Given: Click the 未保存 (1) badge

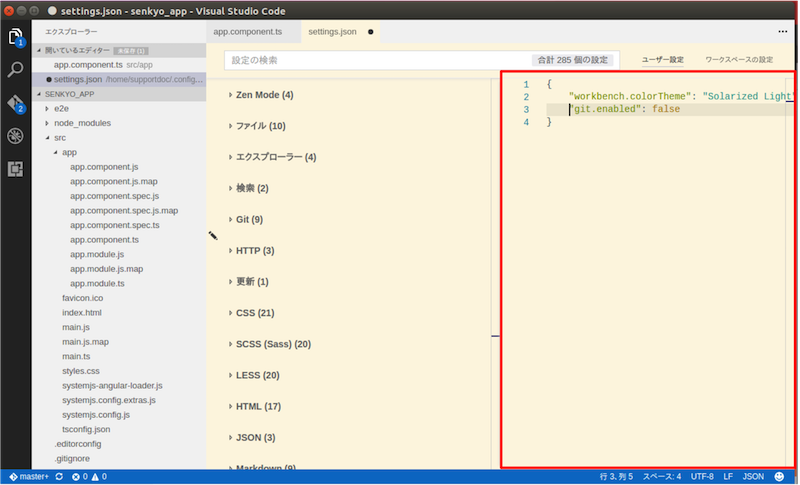Looking at the screenshot, I should [x=131, y=50].
